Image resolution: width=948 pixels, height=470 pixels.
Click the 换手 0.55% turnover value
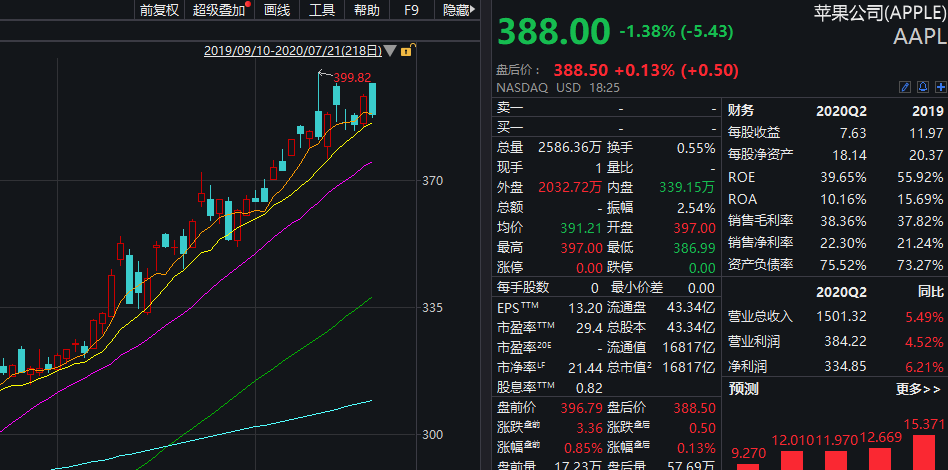(696, 148)
